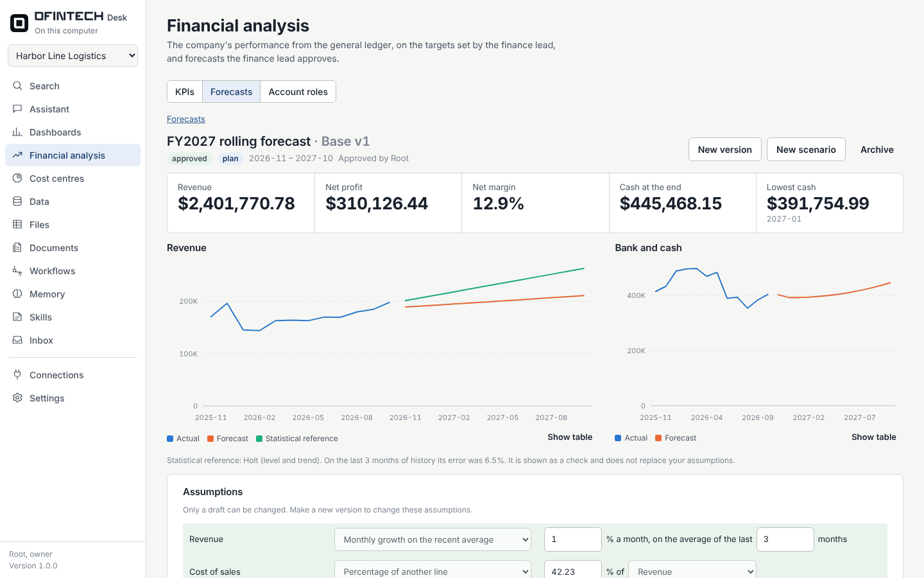Open the Harbor Line Logistics company dropdown

click(x=73, y=56)
